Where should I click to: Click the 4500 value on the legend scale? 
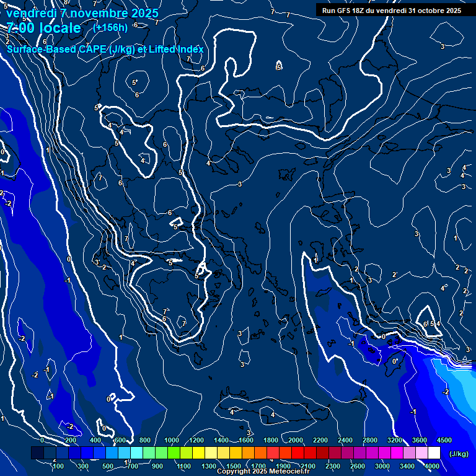tap(444, 440)
